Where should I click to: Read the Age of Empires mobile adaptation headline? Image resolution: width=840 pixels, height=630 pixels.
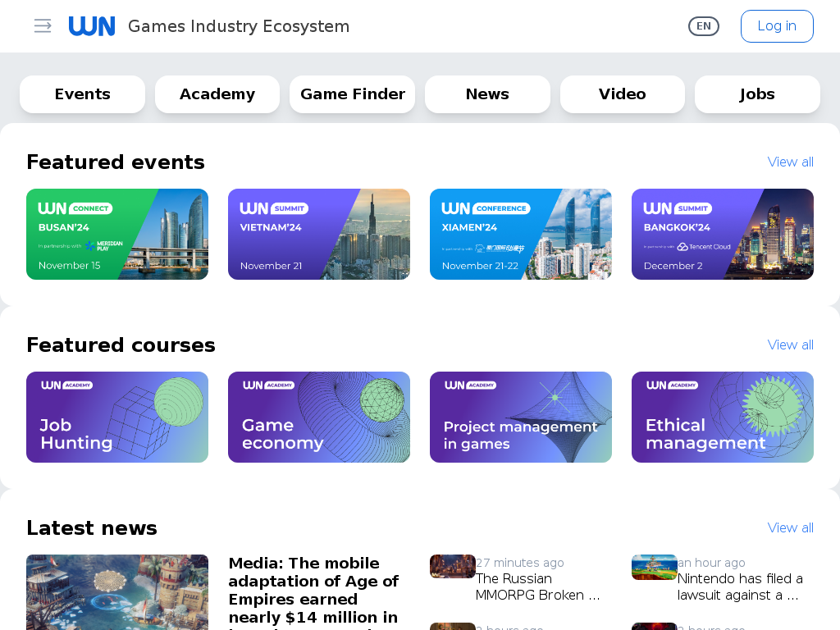314,592
